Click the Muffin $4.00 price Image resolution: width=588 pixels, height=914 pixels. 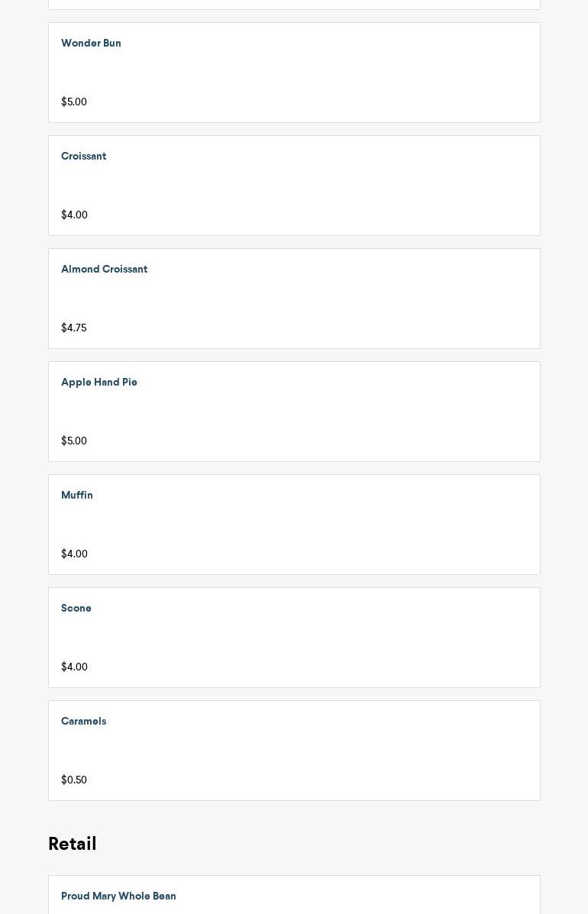pyautogui.click(x=74, y=554)
